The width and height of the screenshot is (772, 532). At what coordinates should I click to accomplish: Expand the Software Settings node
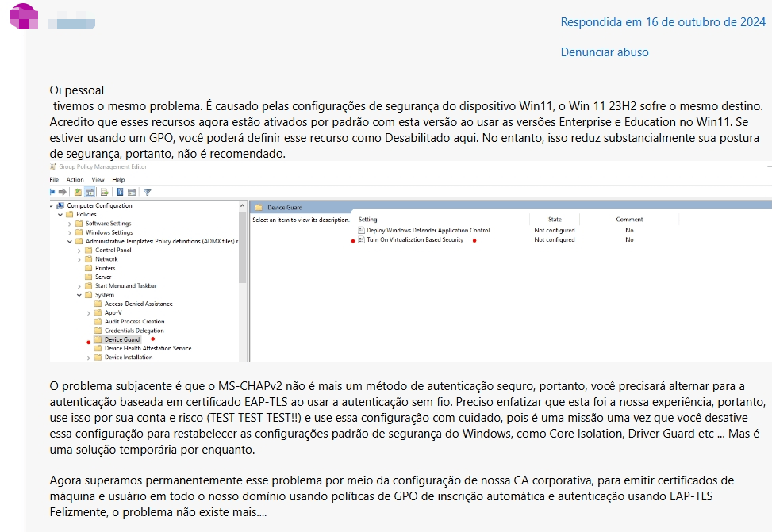(x=70, y=224)
